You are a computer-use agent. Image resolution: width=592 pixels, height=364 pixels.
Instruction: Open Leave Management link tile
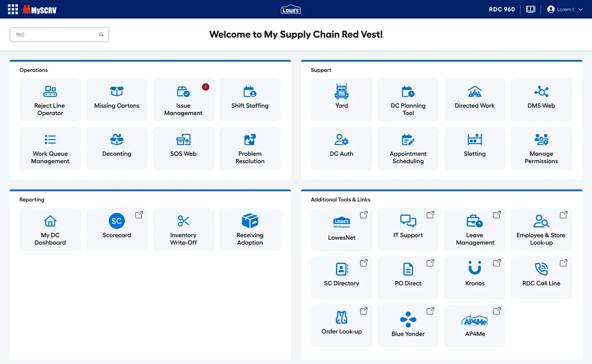tap(475, 229)
